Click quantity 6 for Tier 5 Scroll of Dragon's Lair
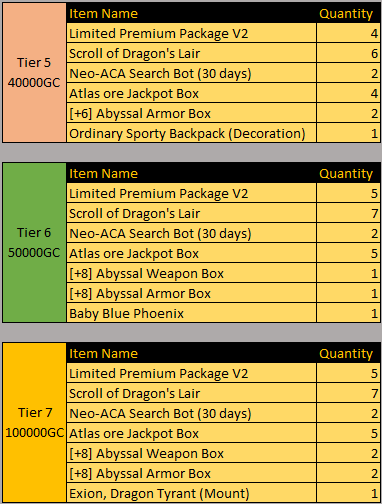 coord(348,53)
